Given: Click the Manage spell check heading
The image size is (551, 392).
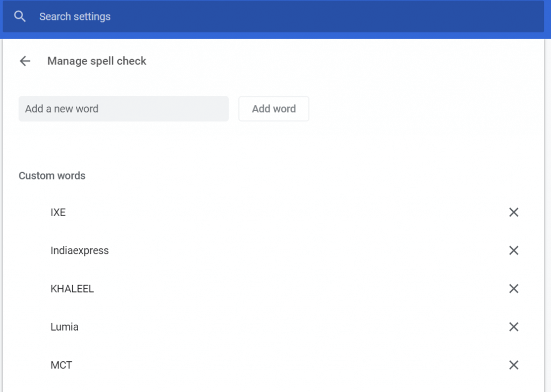Looking at the screenshot, I should [x=97, y=61].
